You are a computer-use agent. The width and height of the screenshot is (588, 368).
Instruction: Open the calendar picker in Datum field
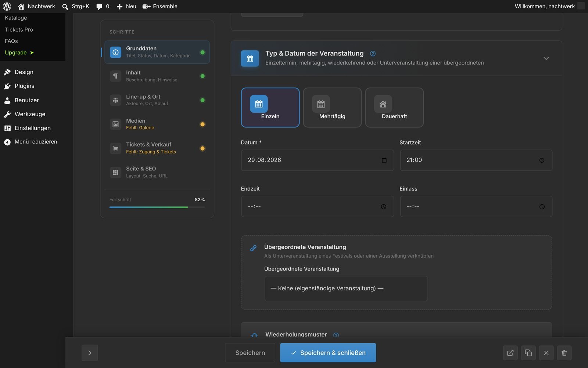384,160
